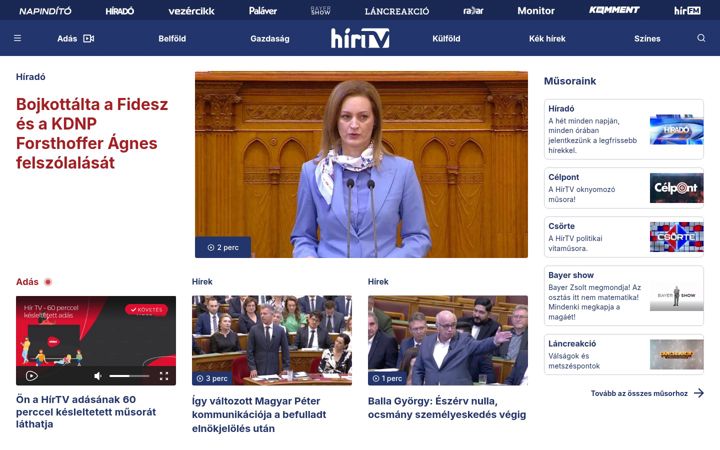Adjust the live player volume slider
720x450 pixels.
tap(129, 376)
